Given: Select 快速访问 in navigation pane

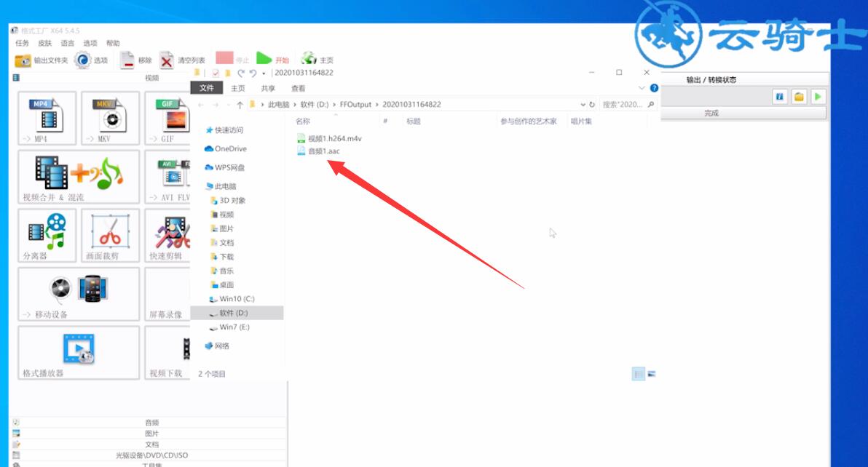Looking at the screenshot, I should pos(224,130).
